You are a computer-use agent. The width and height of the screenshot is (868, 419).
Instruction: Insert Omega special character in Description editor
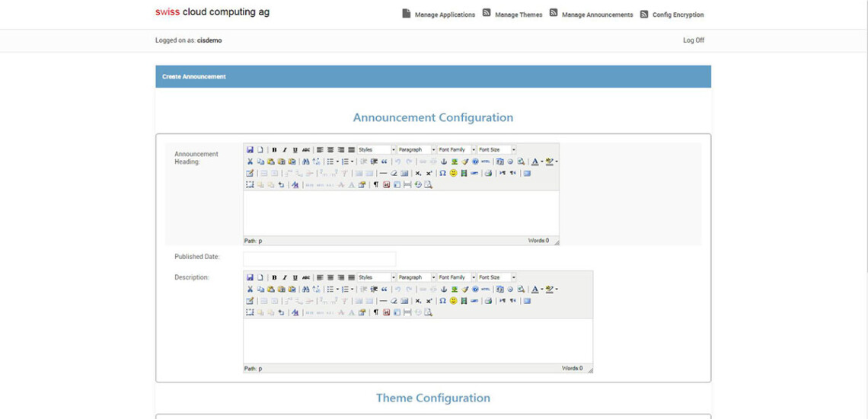[442, 301]
